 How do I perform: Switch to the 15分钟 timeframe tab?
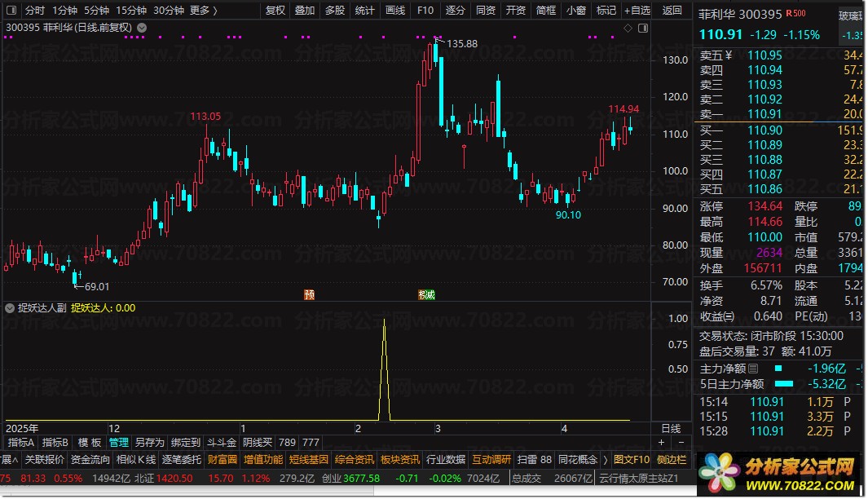pyautogui.click(x=130, y=10)
